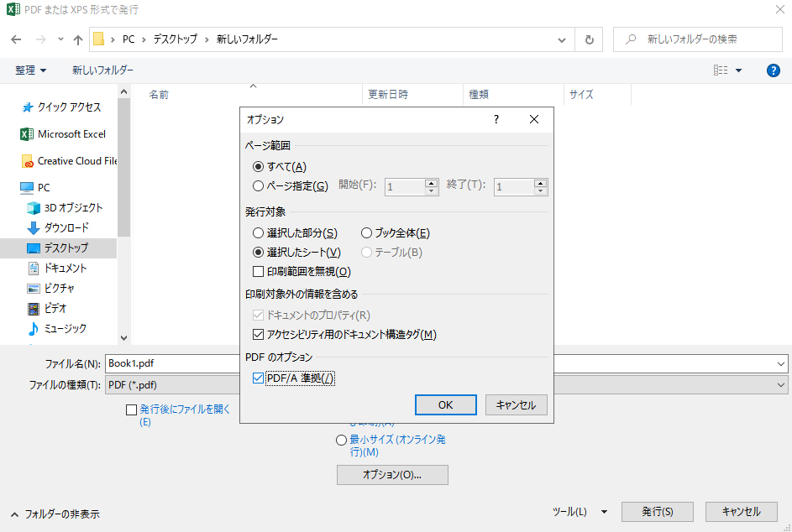Image resolution: width=792 pixels, height=532 pixels.
Task: Click the refresh folder icon
Action: [x=589, y=39]
